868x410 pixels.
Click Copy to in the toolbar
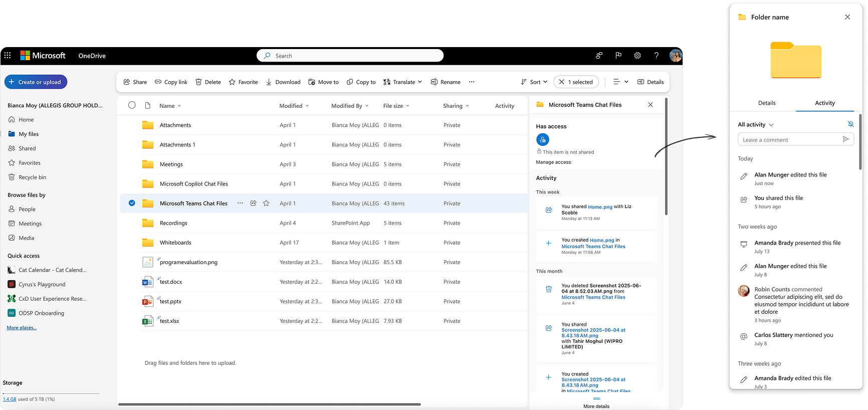(x=361, y=82)
